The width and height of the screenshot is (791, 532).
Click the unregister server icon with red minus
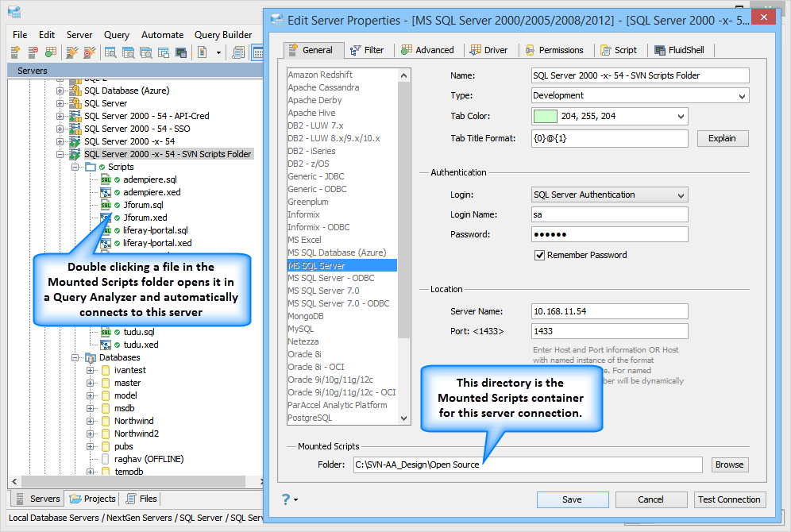[33, 52]
